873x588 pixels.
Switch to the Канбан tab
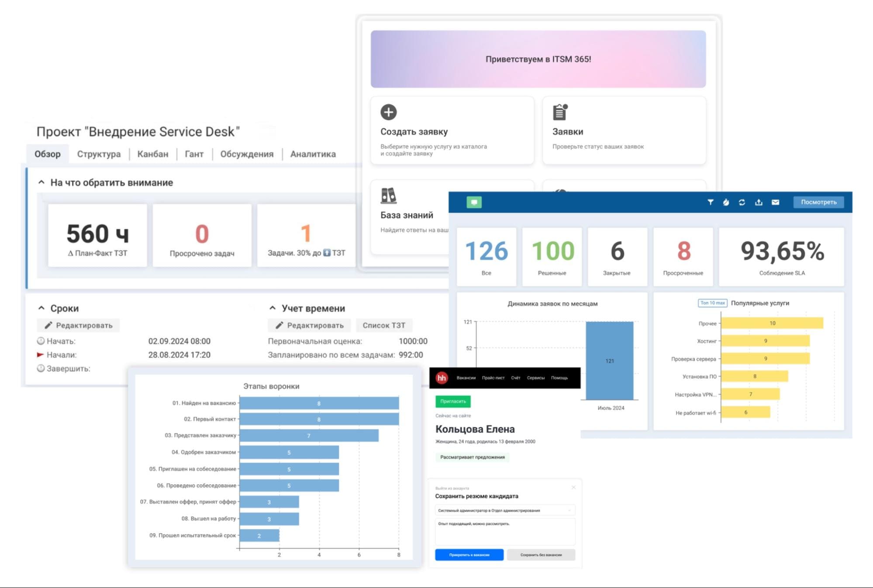point(152,154)
